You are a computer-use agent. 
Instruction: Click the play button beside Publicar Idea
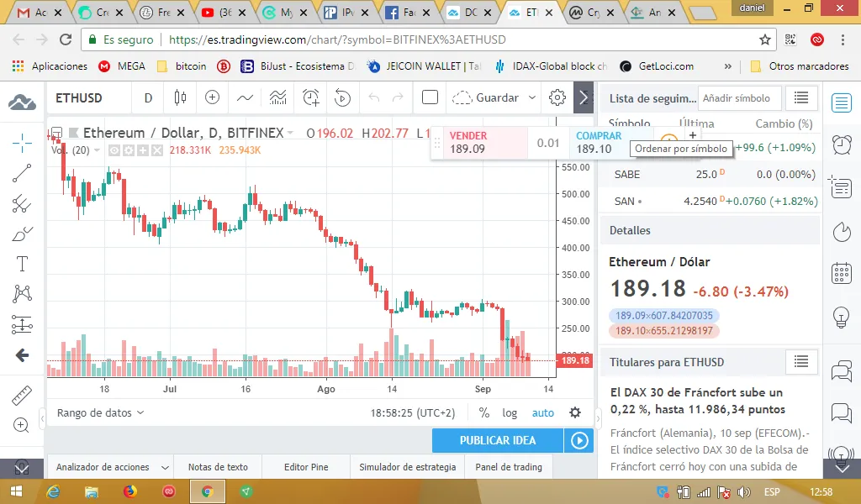[578, 440]
